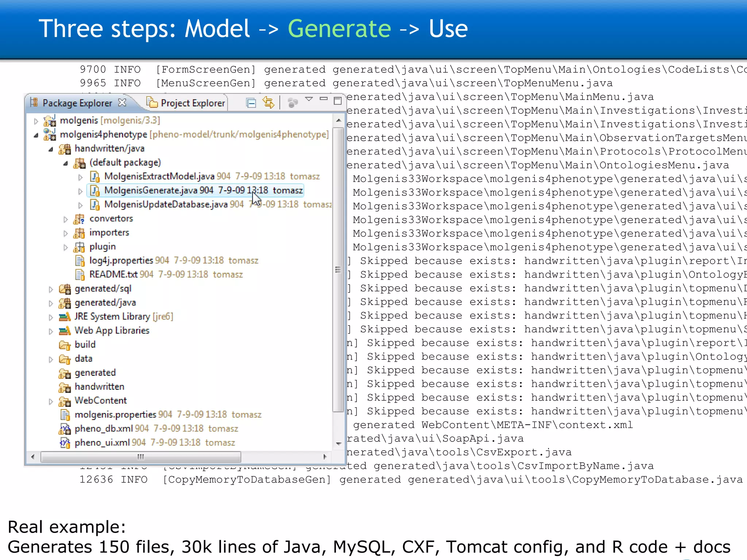Click the MolgenisGenerate.java file icon
Viewport: 747px width, 560px height.
coord(95,191)
